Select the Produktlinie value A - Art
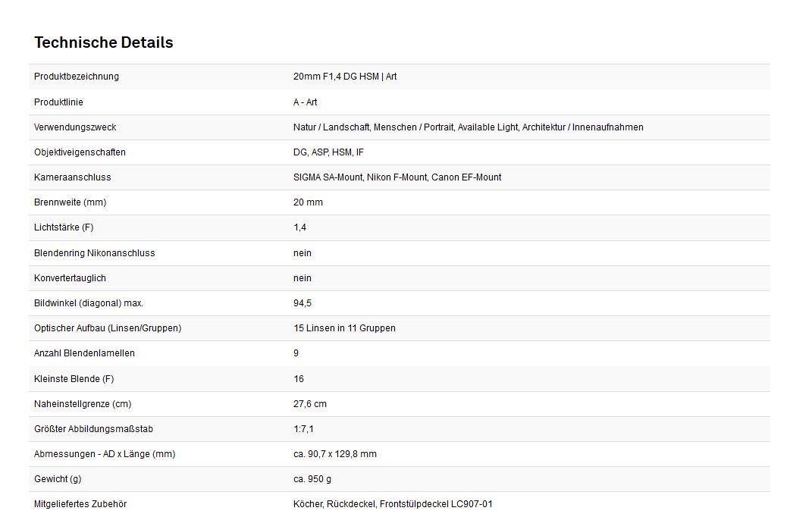Image resolution: width=812 pixels, height=514 pixels. point(305,102)
